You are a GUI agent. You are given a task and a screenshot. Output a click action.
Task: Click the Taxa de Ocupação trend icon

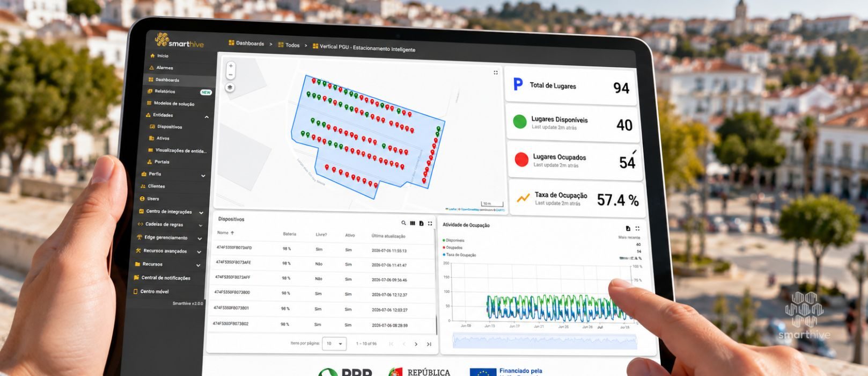523,198
